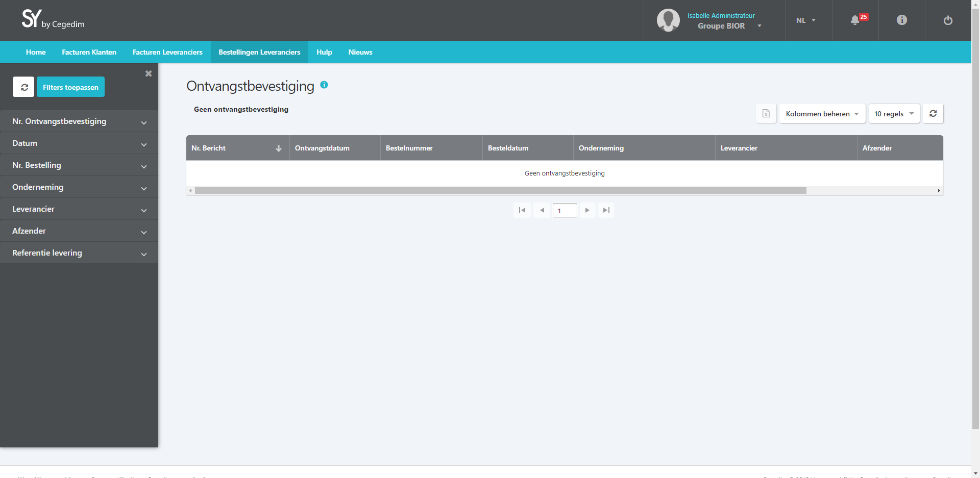Screen dimensions: 980x478
Task: Go to Home menu
Action: [36, 52]
